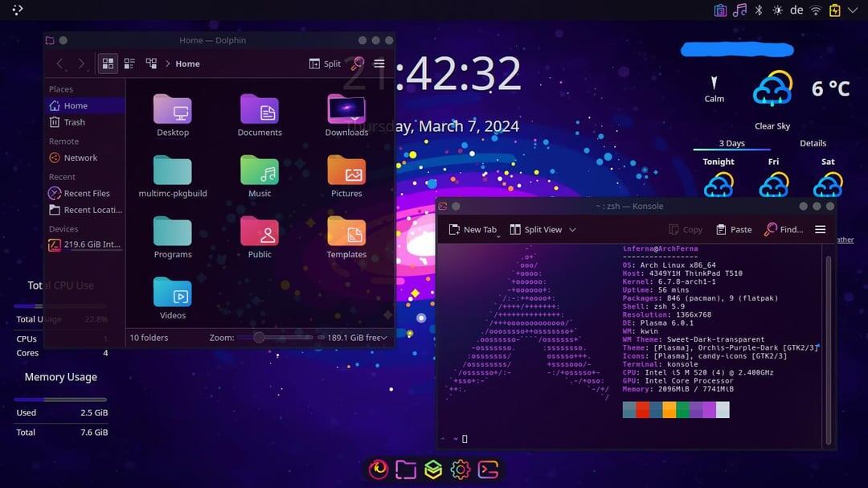Switch Dolphin to compact view mode
The height and width of the screenshot is (488, 868).
pyautogui.click(x=129, y=64)
